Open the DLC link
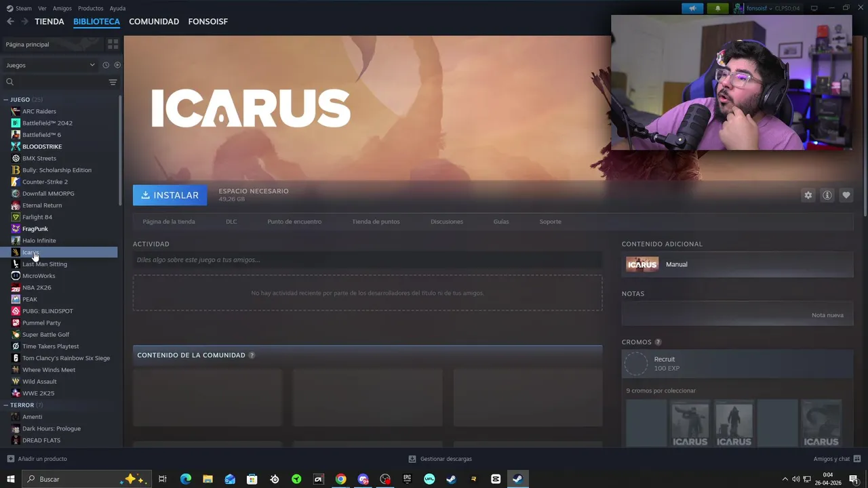This screenshot has height=488, width=868. click(x=231, y=222)
